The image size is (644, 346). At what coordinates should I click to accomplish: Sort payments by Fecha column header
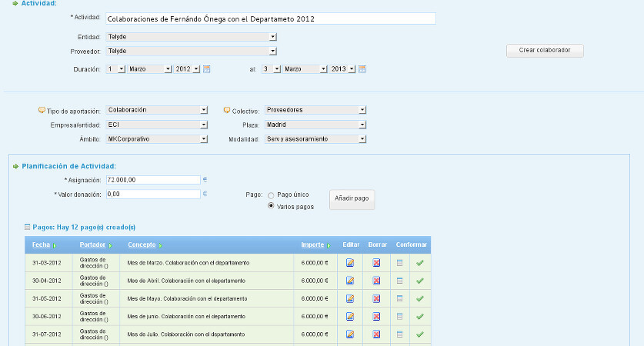(x=41, y=245)
